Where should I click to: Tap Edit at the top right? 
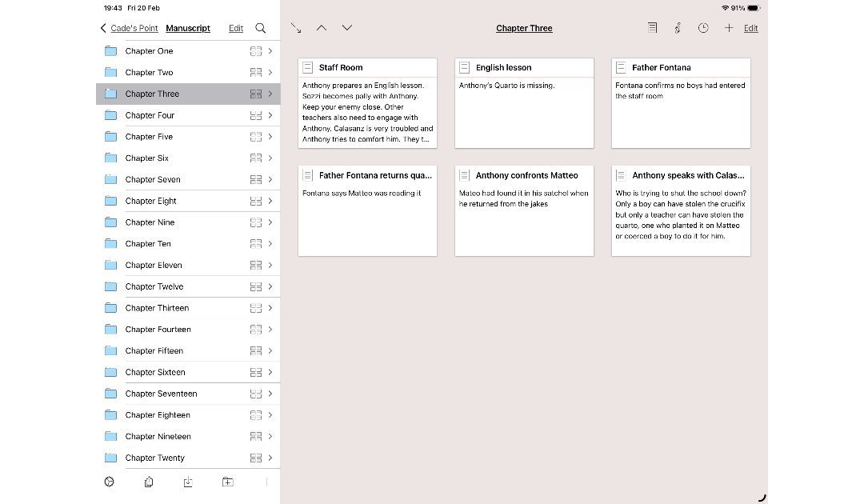pos(750,28)
